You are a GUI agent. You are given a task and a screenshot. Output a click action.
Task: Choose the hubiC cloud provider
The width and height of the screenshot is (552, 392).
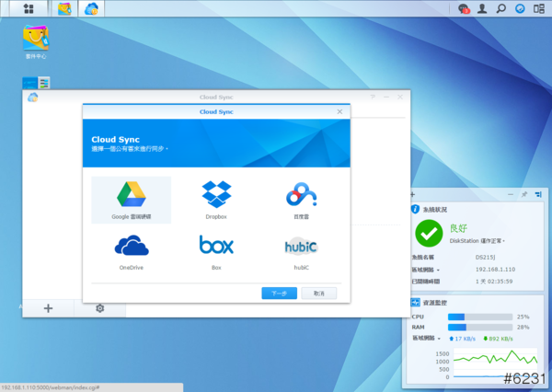click(300, 249)
